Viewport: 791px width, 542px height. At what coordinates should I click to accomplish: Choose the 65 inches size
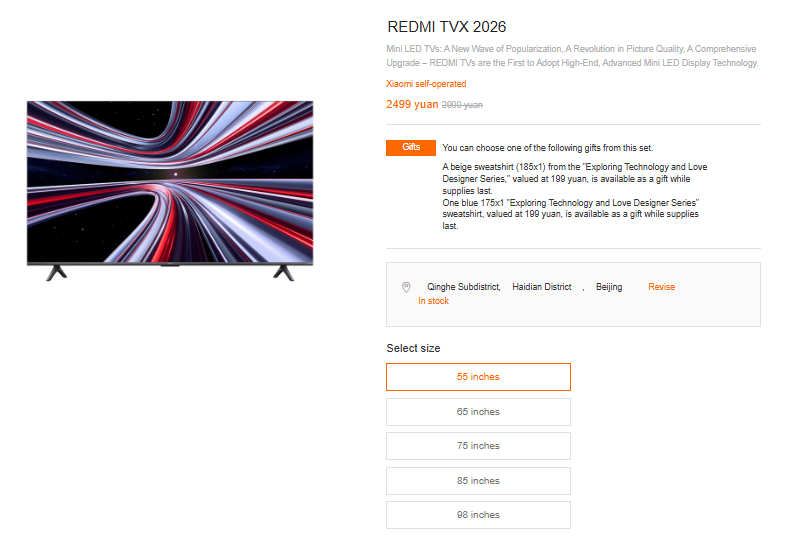[478, 412]
